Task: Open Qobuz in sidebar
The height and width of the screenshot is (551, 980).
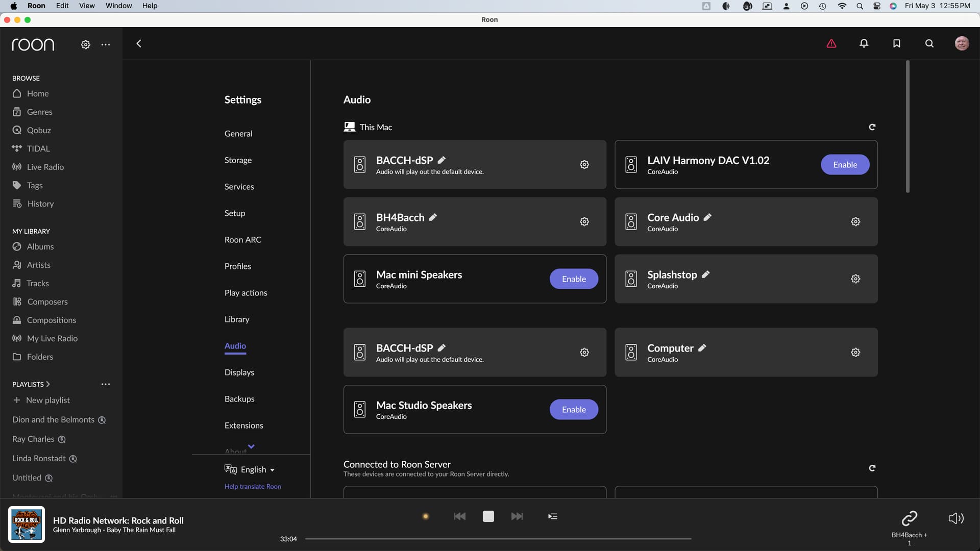Action: [32, 131]
